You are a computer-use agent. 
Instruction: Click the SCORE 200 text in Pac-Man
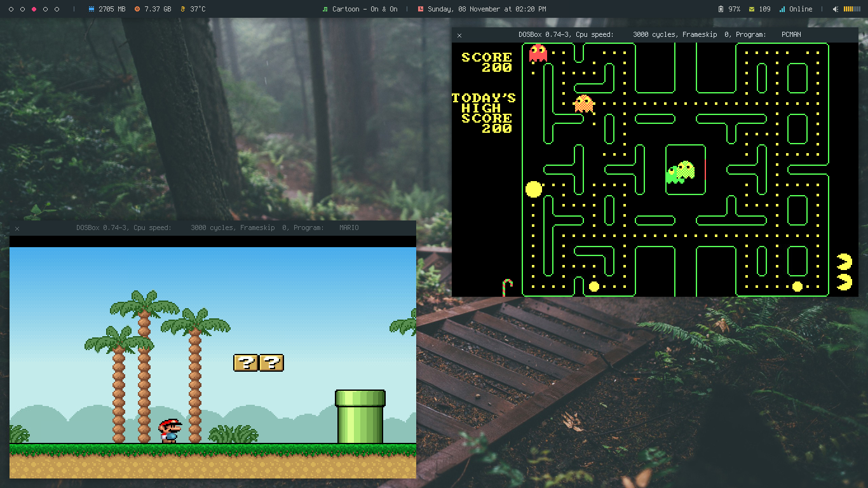(487, 62)
